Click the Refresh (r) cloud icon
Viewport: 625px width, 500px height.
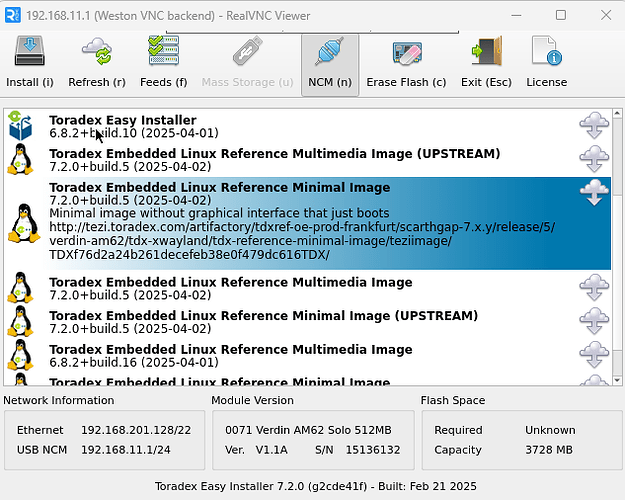pos(97,51)
